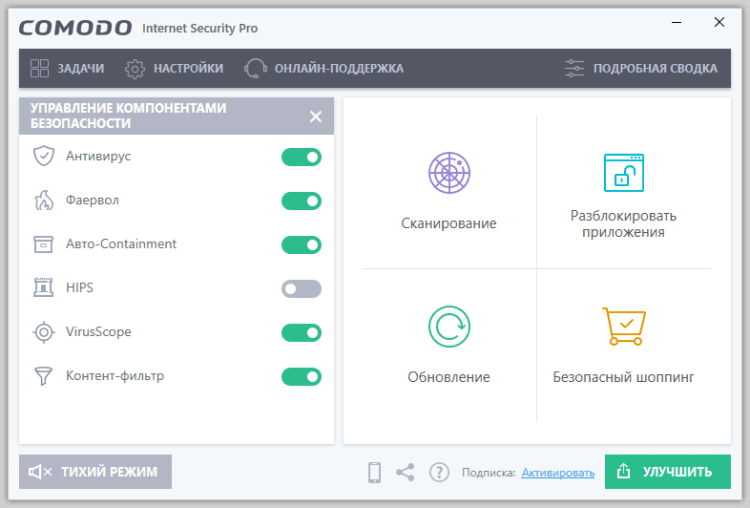The image size is (750, 508).
Task: Switch off the Auto-Containment toggle
Action: pos(301,245)
